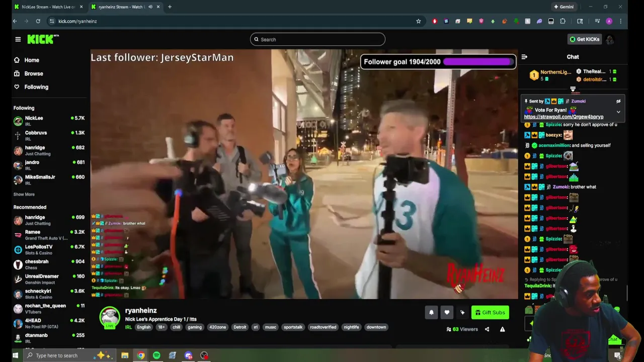Click the Get KICKs button
Image resolution: width=644 pixels, height=362 pixels.
(584, 39)
